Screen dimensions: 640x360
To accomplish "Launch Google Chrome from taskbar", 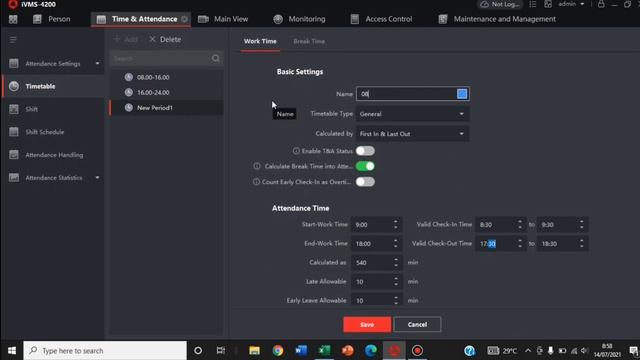I will pos(278,351).
